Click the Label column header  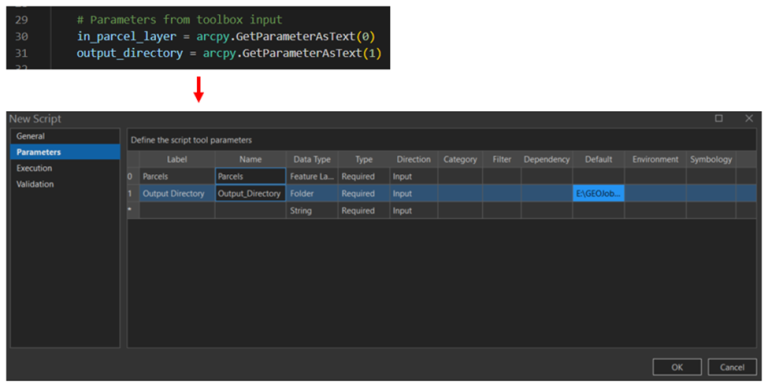177,159
